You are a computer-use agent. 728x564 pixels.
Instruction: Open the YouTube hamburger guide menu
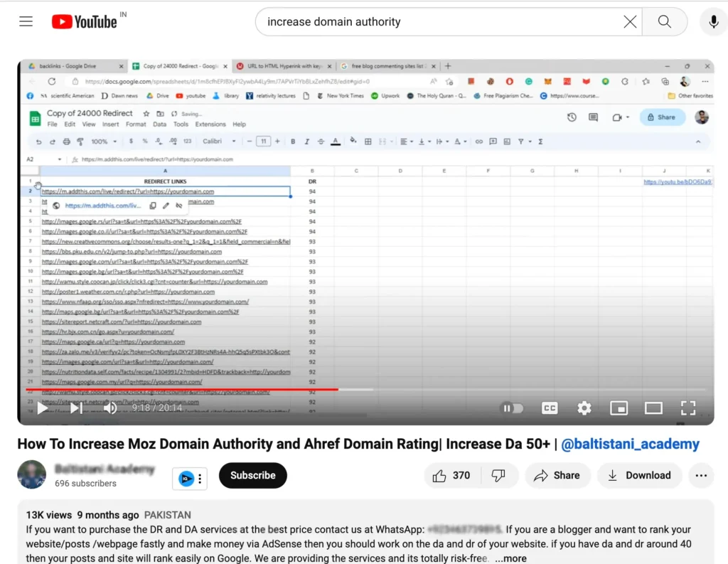click(x=26, y=21)
